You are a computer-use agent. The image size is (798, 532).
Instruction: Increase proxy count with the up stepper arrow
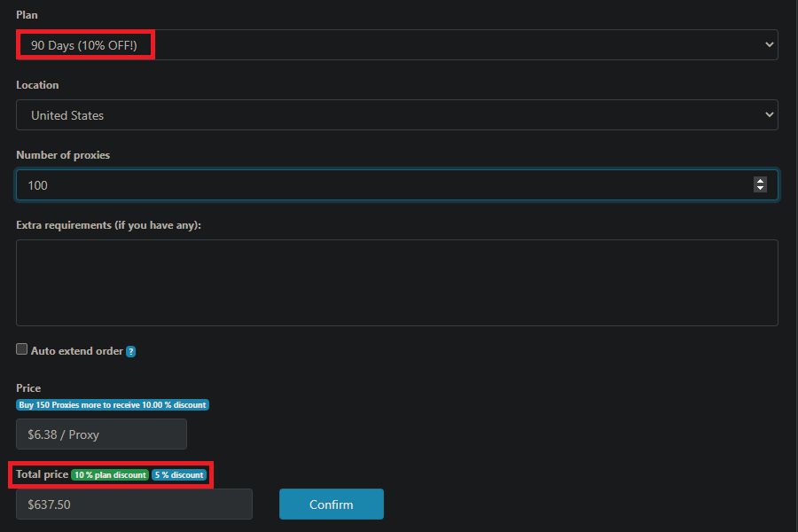[760, 181]
